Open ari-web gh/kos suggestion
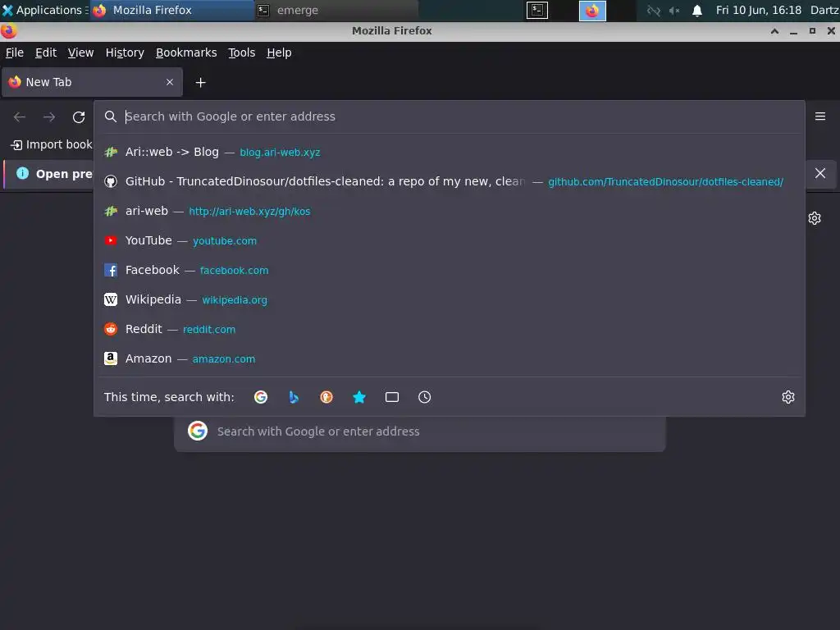This screenshot has width=840, height=630. point(449,211)
